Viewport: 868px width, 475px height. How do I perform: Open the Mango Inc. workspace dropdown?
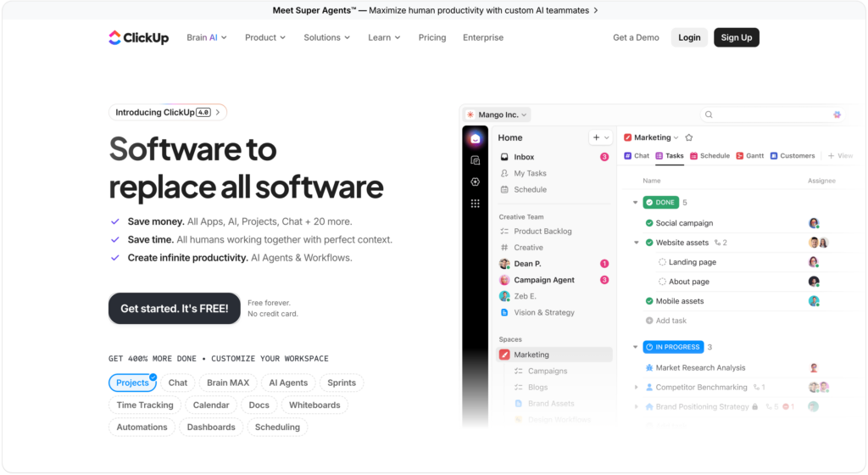497,115
